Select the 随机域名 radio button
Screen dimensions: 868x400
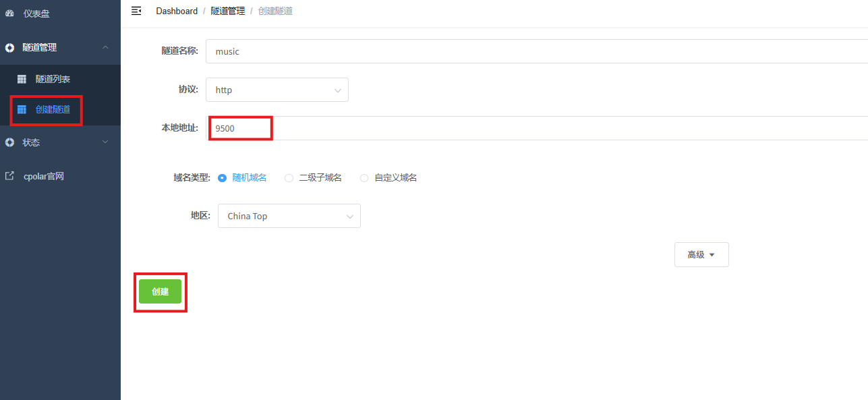(x=222, y=178)
